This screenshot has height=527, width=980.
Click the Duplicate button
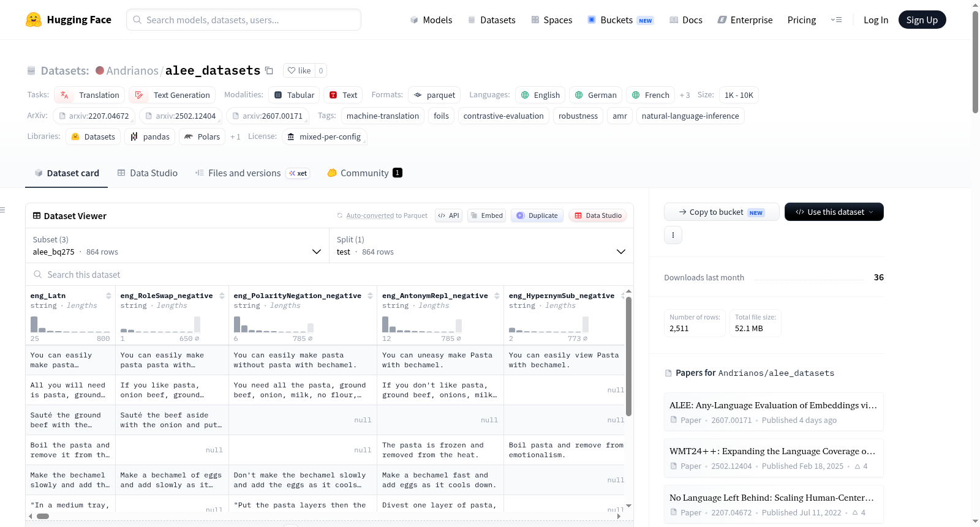pos(537,215)
